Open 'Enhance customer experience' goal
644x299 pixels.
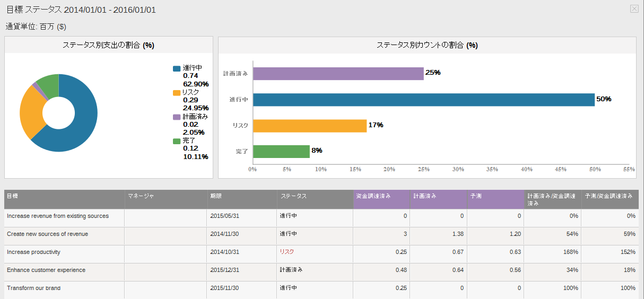pos(46,270)
